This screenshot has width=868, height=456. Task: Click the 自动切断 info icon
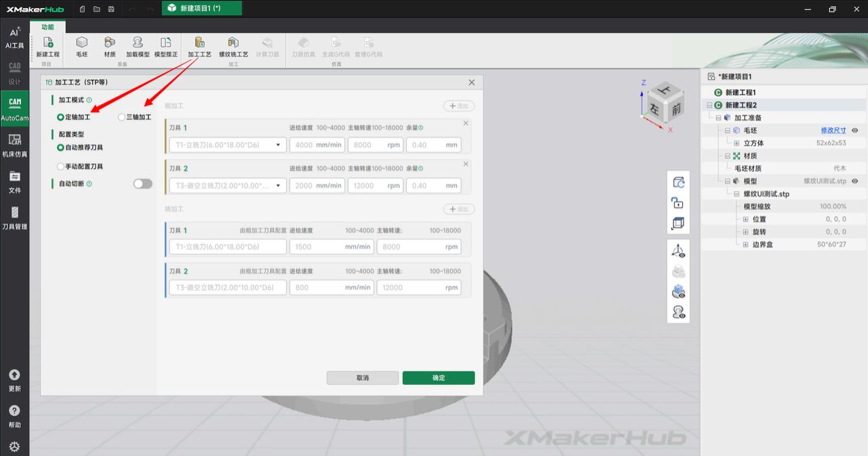pos(90,184)
